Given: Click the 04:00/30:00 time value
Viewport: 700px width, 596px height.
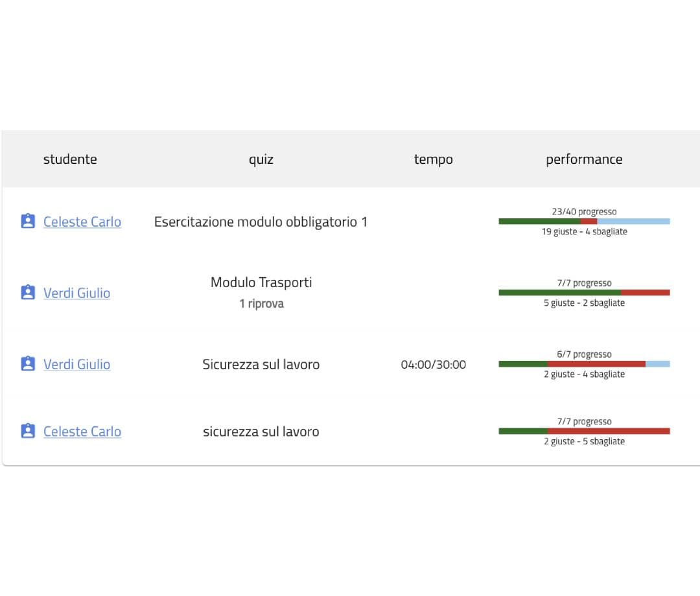Looking at the screenshot, I should tap(433, 365).
